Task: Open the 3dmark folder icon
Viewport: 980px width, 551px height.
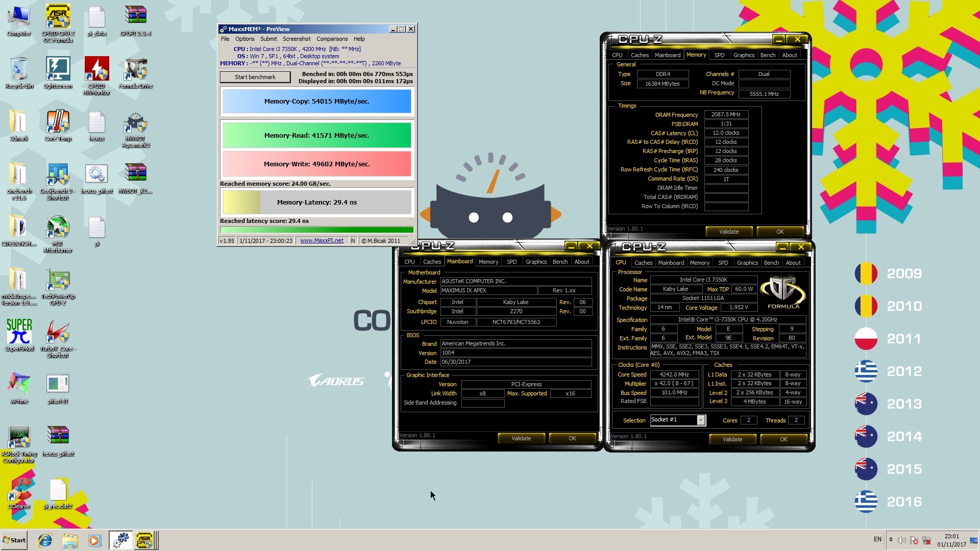Action: [19, 126]
